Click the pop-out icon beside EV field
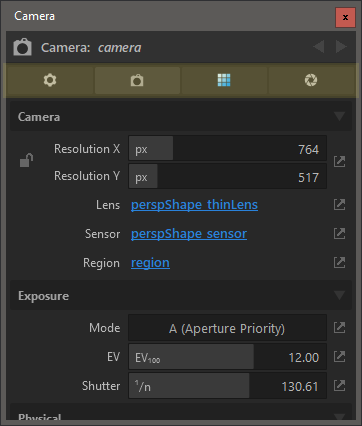The height and width of the screenshot is (426, 362). tap(339, 357)
